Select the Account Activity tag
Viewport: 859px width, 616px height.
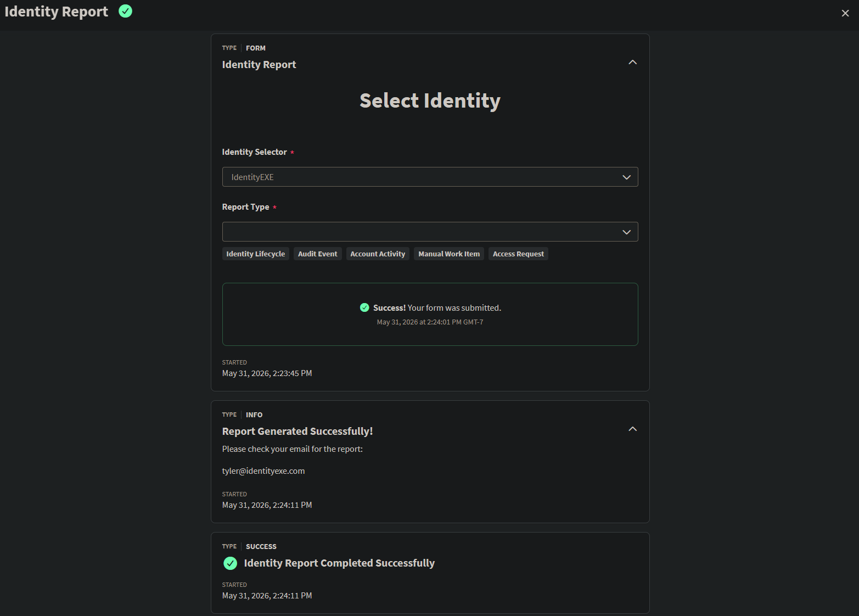(378, 254)
